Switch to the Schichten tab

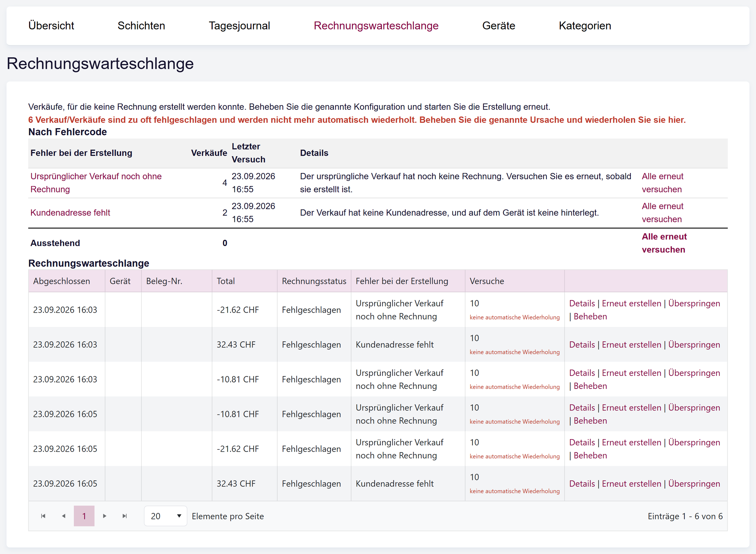141,25
